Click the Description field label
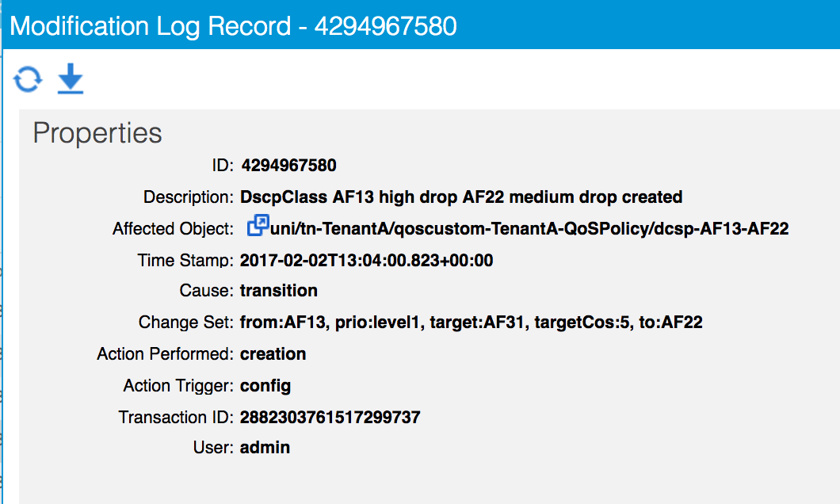The image size is (840, 504). (x=189, y=197)
